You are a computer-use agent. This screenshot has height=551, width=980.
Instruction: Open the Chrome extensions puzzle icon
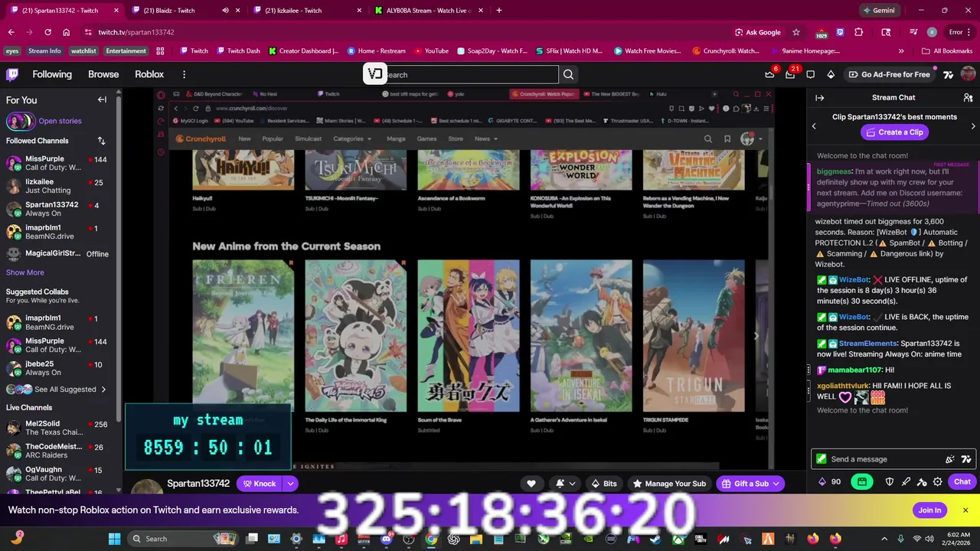tap(859, 32)
